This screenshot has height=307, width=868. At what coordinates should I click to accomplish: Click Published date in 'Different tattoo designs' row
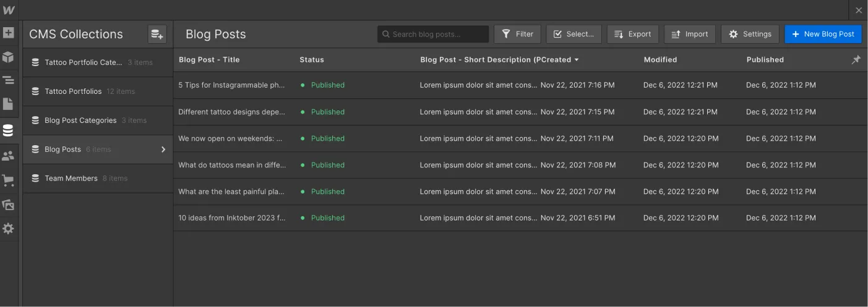pos(781,112)
